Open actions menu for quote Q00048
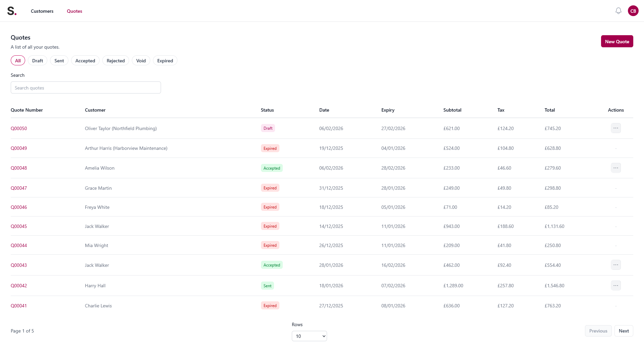The height and width of the screenshot is (362, 644). coord(615,168)
